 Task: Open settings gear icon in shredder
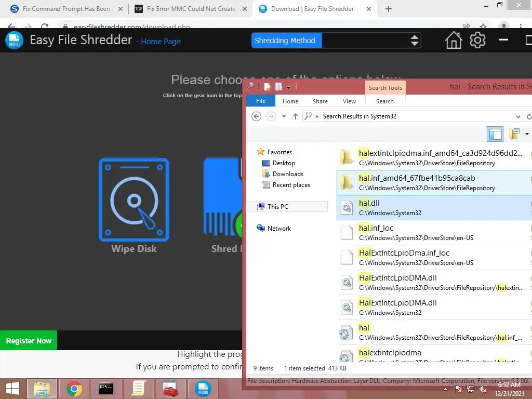(x=477, y=40)
